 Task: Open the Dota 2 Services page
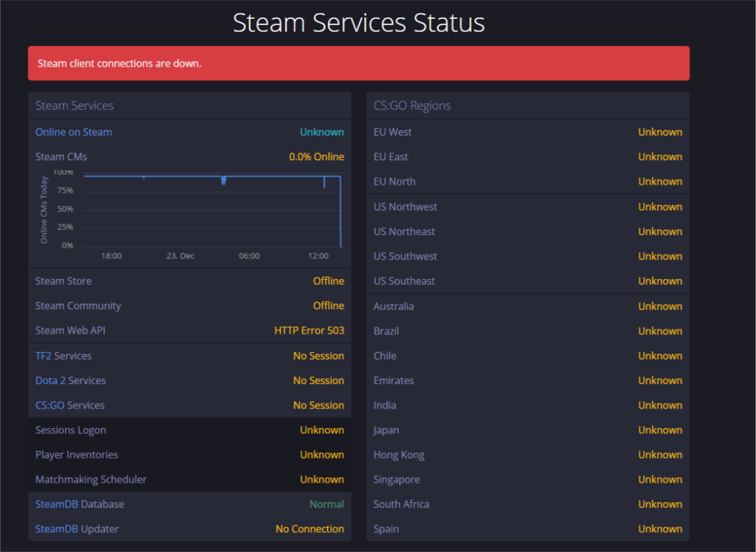tap(70, 380)
